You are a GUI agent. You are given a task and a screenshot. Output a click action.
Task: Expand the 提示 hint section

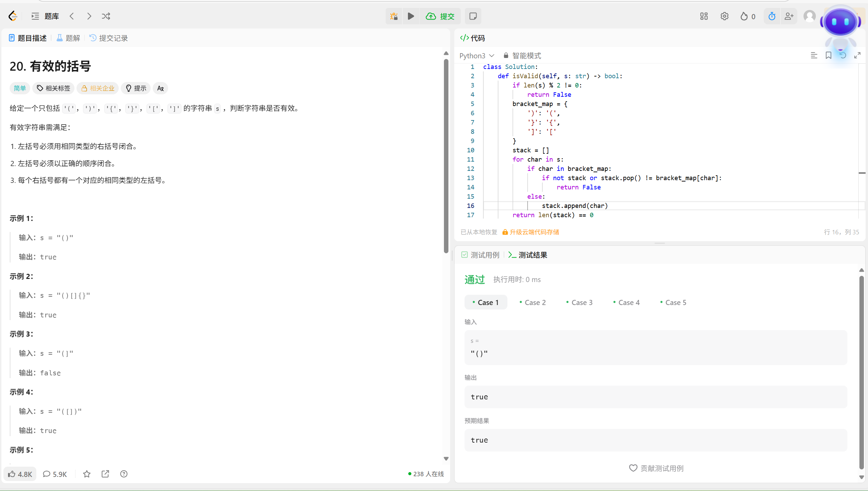136,88
